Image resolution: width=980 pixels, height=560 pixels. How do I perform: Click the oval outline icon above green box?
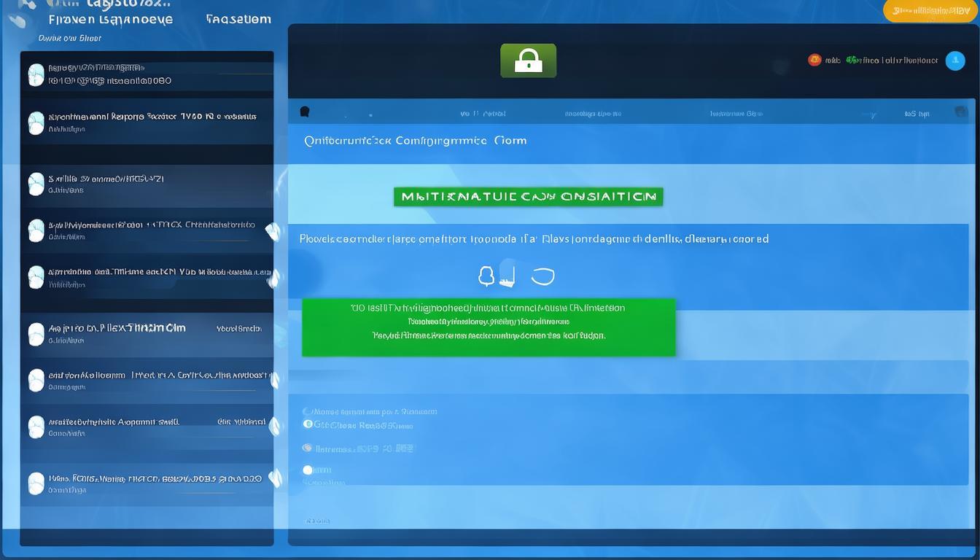(542, 276)
